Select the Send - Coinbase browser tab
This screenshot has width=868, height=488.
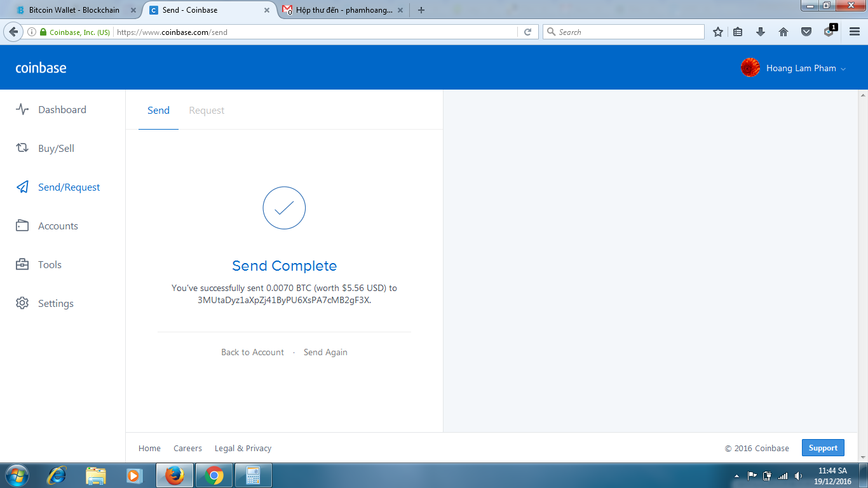pos(210,10)
